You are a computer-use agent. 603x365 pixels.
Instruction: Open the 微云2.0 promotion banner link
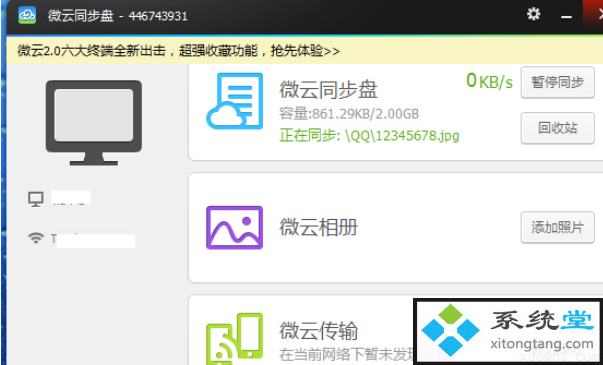[178, 51]
